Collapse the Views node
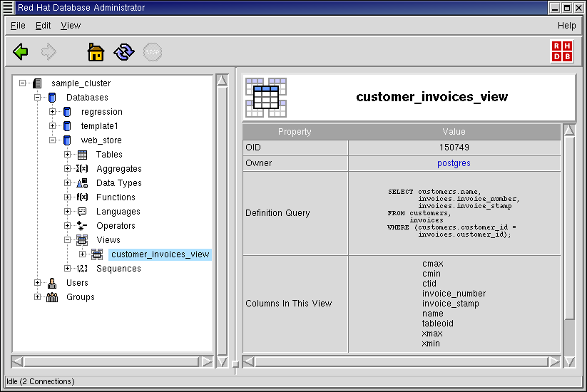Screen dimensions: 587x392 [x=67, y=239]
